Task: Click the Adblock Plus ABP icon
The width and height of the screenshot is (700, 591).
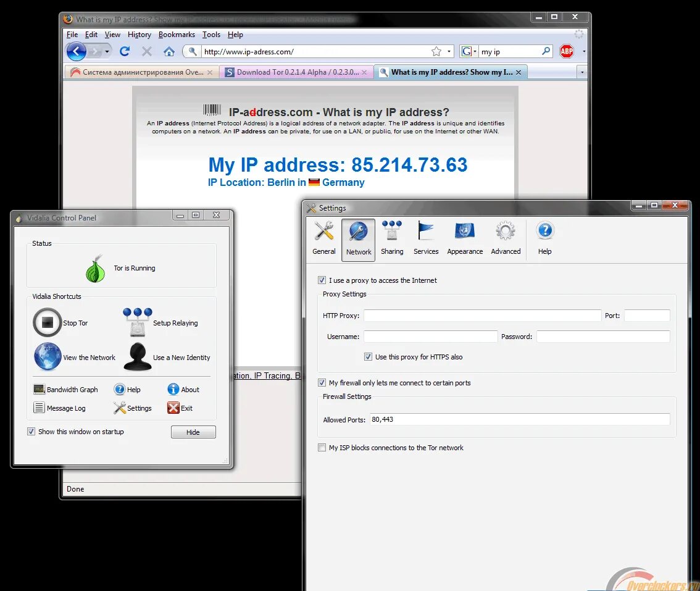Action: pos(567,51)
